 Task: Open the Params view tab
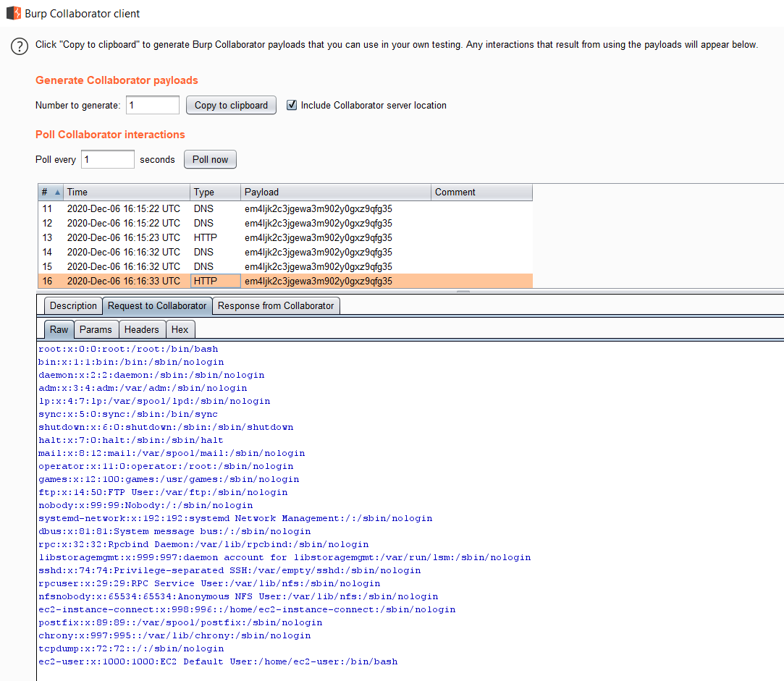click(x=96, y=329)
